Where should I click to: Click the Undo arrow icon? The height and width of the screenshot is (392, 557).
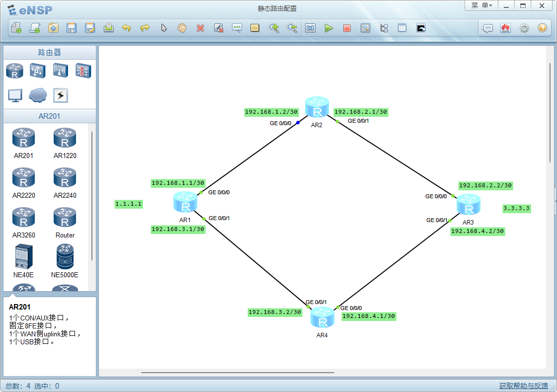(x=127, y=28)
